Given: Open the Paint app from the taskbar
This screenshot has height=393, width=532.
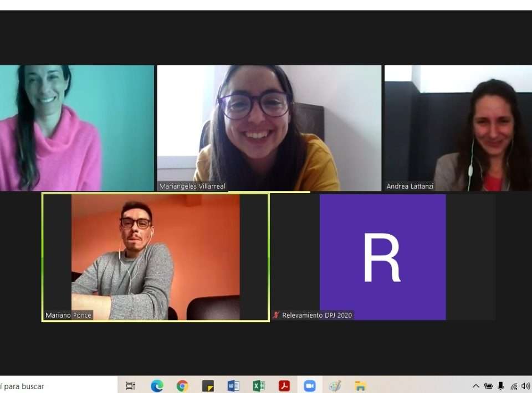Looking at the screenshot, I should click(x=335, y=386).
